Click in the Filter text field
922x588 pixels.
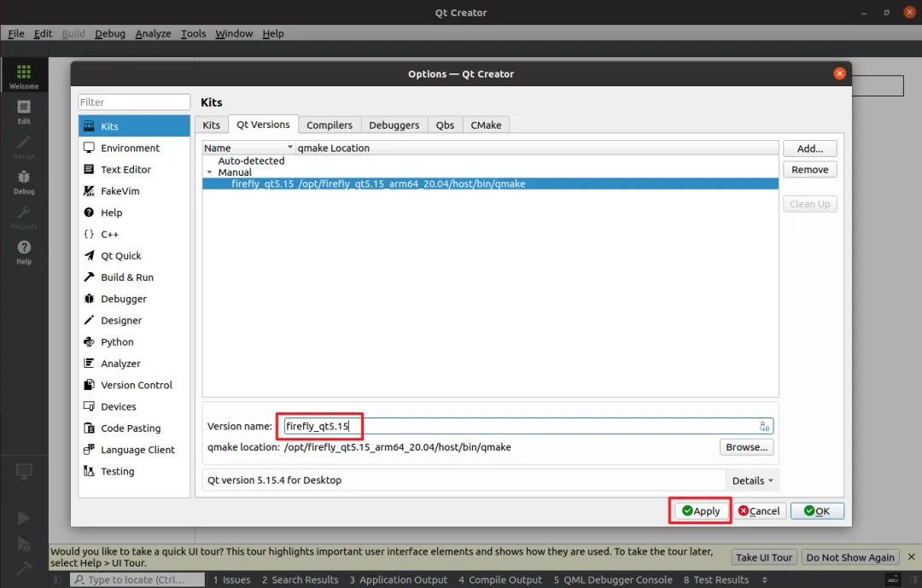point(134,102)
